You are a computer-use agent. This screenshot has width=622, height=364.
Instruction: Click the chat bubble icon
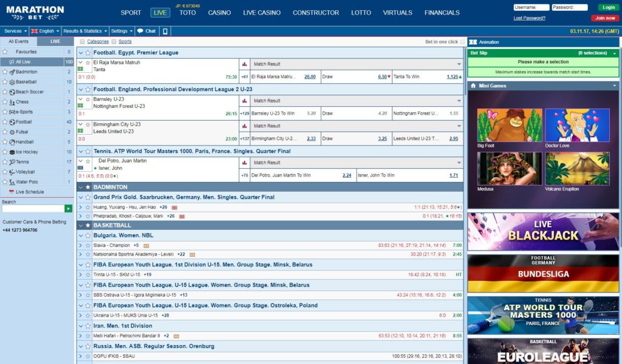pyautogui.click(x=140, y=31)
